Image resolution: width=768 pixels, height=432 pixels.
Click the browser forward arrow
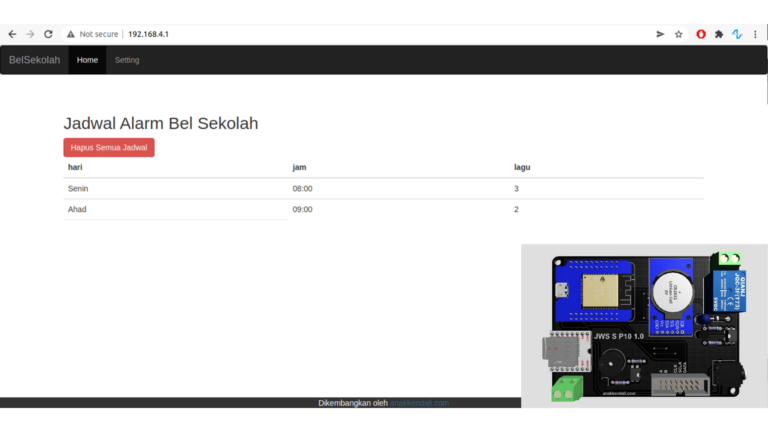pos(30,34)
